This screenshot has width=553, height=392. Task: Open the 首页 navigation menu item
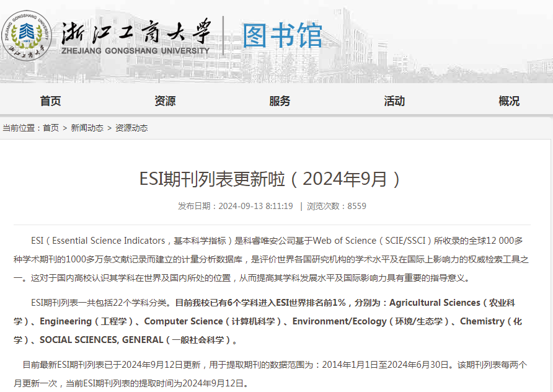tap(50, 101)
